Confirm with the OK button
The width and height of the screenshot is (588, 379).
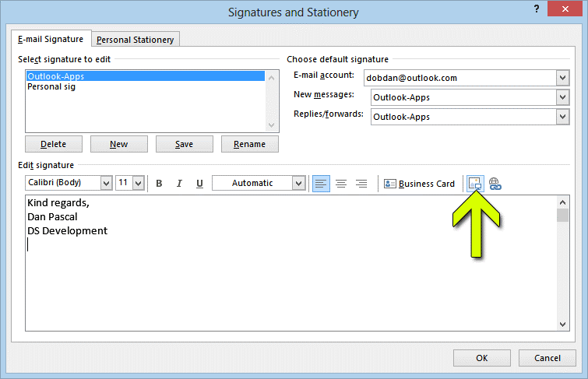click(x=482, y=358)
